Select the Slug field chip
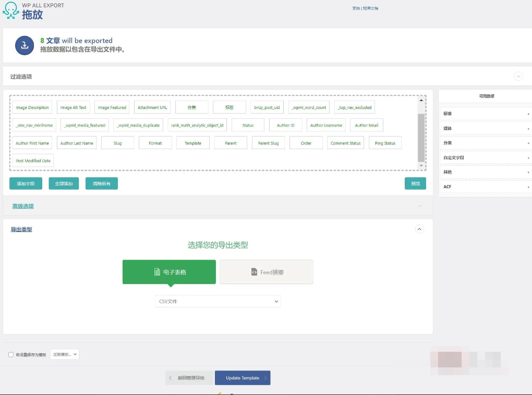Image resolution: width=532 pixels, height=395 pixels. pos(118,143)
